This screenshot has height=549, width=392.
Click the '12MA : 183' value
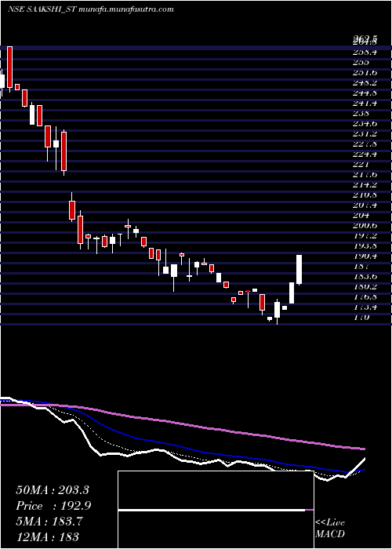[x=48, y=536]
